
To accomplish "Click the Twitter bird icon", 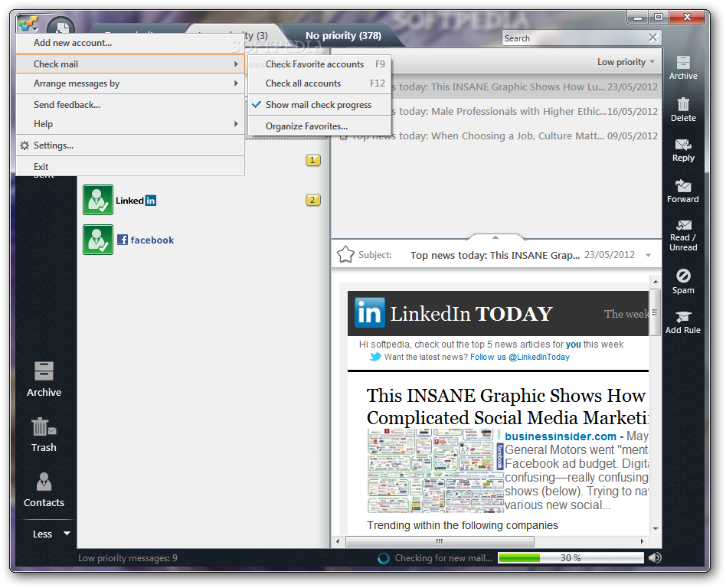I will [375, 357].
